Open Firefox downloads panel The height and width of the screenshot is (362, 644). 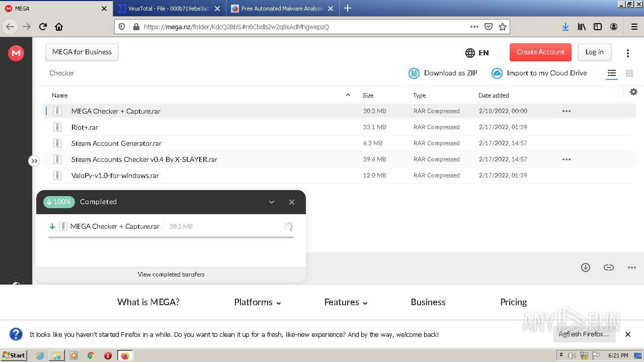(x=566, y=27)
